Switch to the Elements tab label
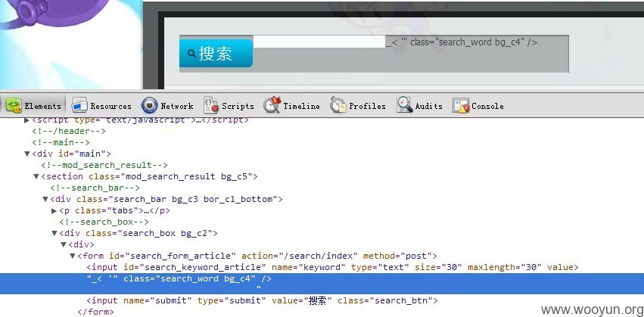 point(42,107)
